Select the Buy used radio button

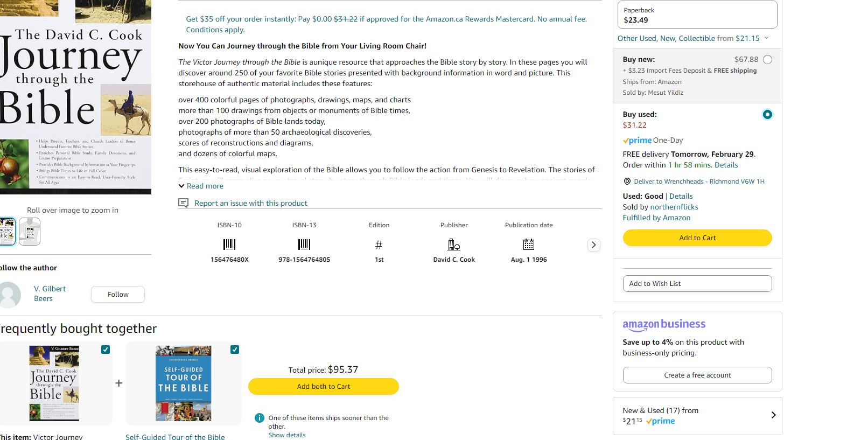point(767,114)
